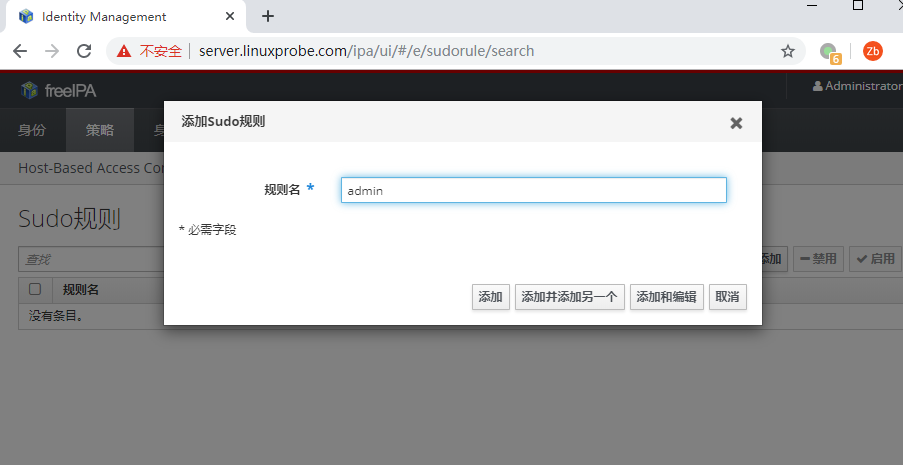903x465 pixels.
Task: Go back with the browser back arrow
Action: coord(20,51)
